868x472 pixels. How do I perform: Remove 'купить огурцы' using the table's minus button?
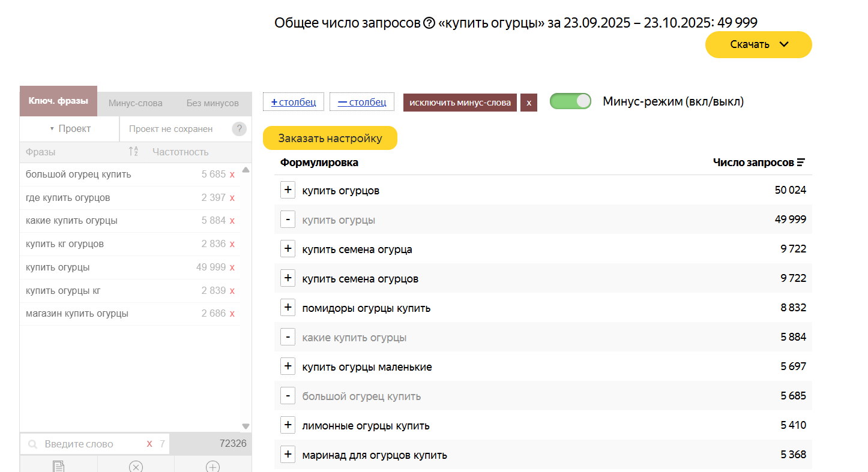tap(288, 220)
